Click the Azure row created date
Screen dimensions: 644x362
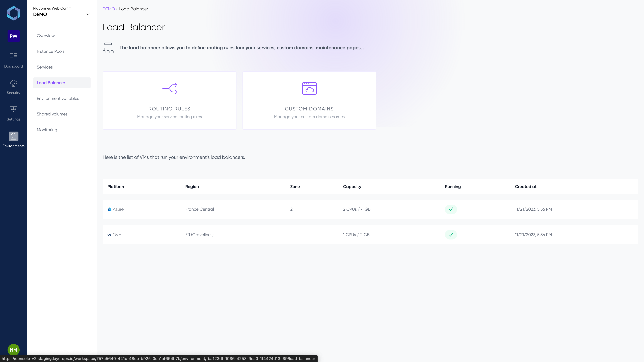(533, 209)
